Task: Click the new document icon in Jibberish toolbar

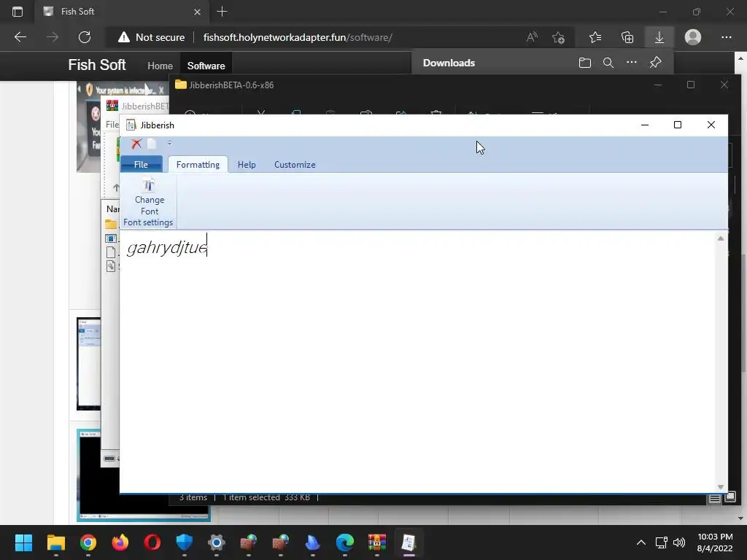Action: coord(152,144)
